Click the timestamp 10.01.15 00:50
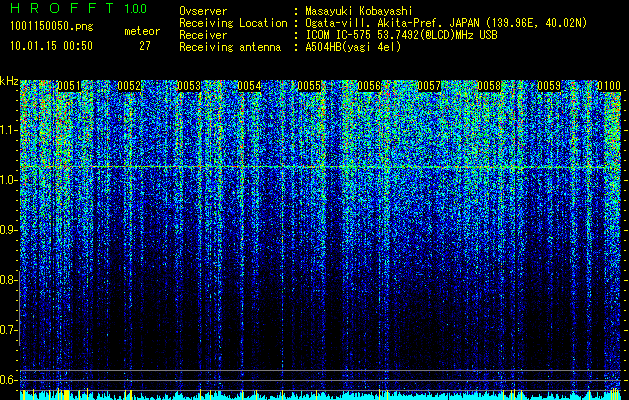This screenshot has height=400, width=629. click(x=51, y=46)
